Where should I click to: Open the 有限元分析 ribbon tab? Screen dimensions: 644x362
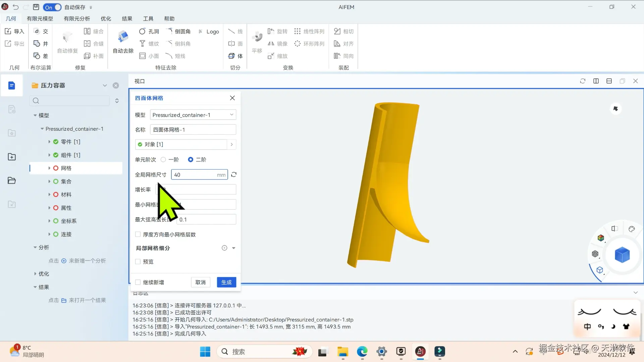(77, 19)
